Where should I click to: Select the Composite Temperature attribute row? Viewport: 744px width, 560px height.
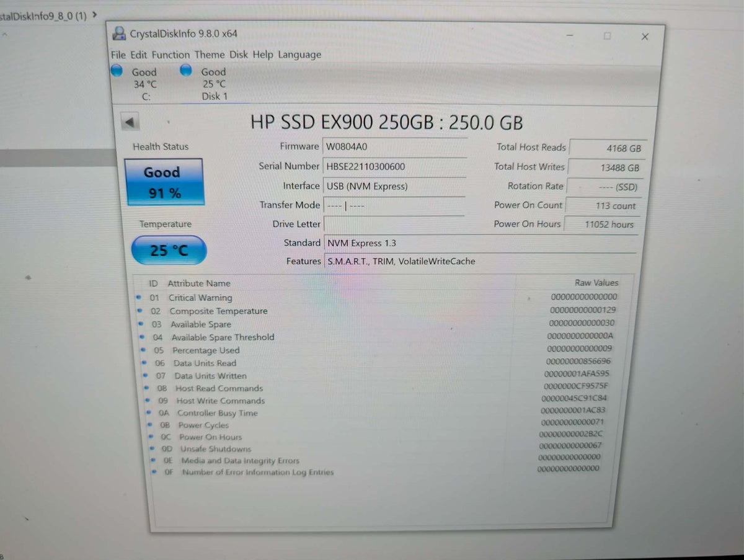pyautogui.click(x=377, y=311)
